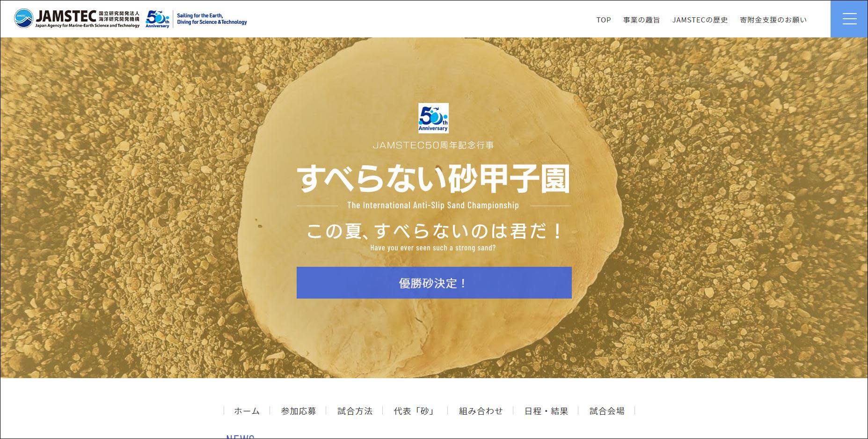Viewport: 868px width, 439px height.
Task: Open TOP in the header navigation
Action: (604, 20)
